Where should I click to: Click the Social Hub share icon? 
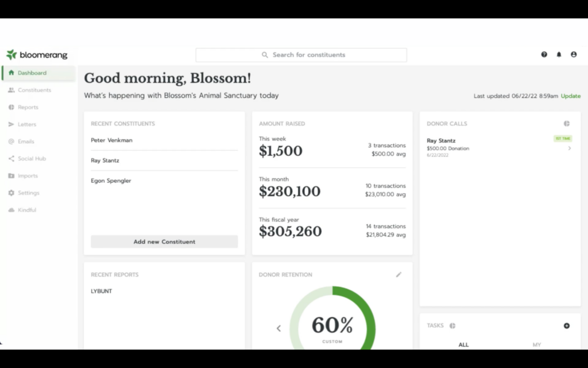[x=11, y=159]
